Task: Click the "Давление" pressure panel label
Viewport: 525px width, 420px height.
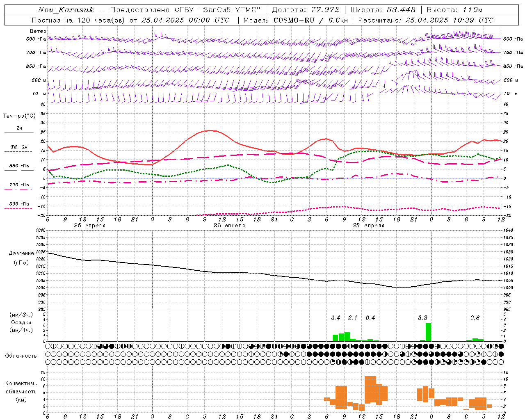Action: [21, 253]
